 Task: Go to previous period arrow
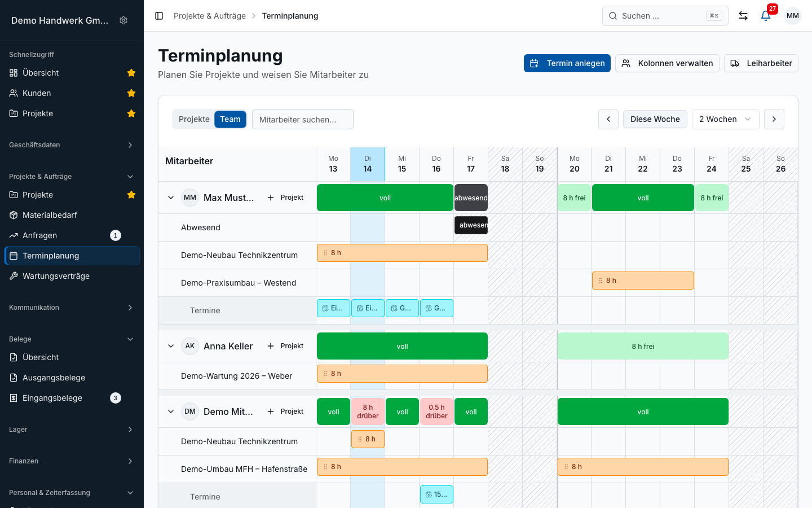click(608, 119)
